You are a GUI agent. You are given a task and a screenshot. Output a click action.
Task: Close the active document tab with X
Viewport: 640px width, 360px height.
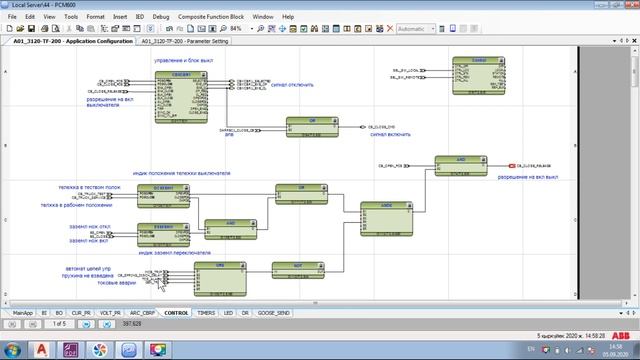click(635, 41)
